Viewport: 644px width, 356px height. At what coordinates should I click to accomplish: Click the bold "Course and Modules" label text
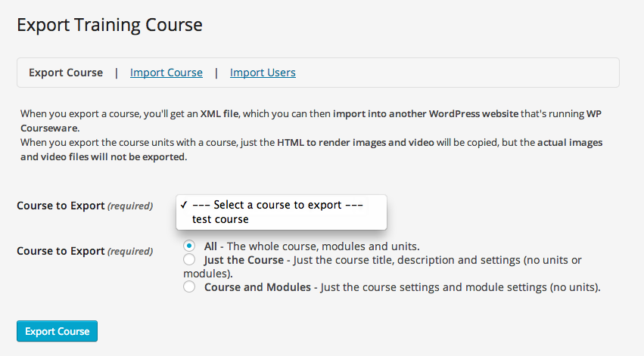pos(257,287)
